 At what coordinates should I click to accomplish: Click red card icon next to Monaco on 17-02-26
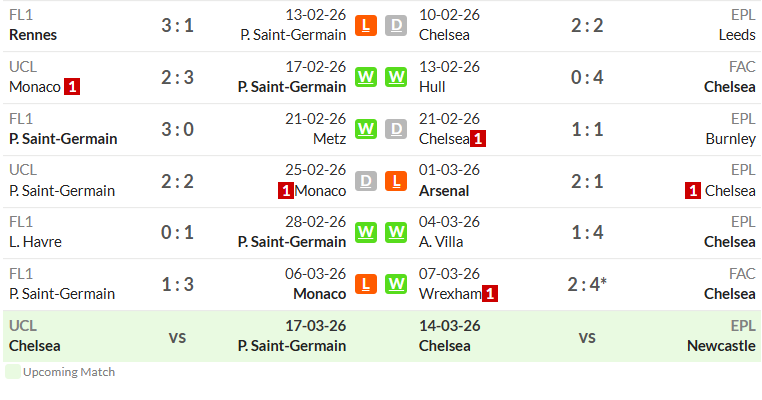(x=72, y=87)
